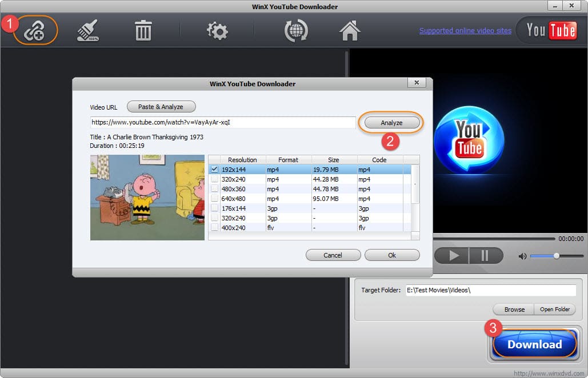588x378 pixels.
Task: Adjust the volume slider handle
Action: pyautogui.click(x=557, y=256)
